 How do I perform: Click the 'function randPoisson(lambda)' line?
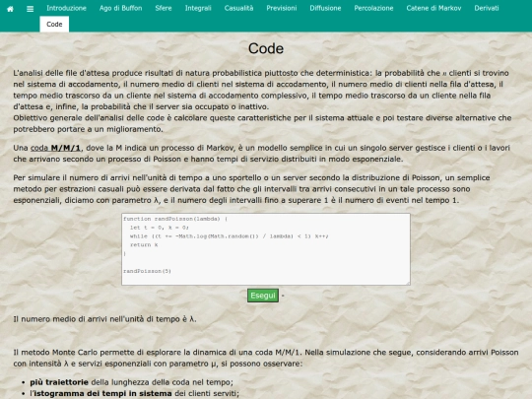pyautogui.click(x=175, y=219)
